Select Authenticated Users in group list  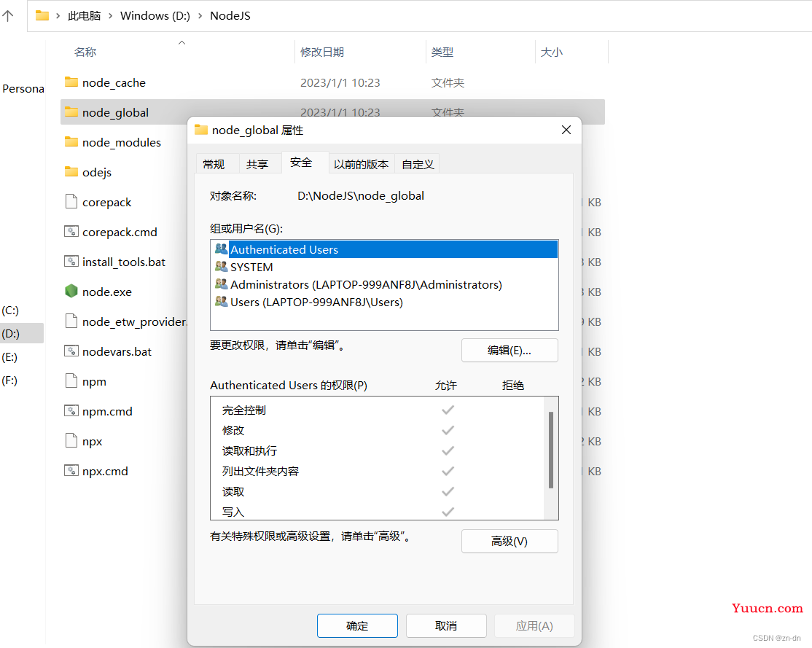[386, 249]
